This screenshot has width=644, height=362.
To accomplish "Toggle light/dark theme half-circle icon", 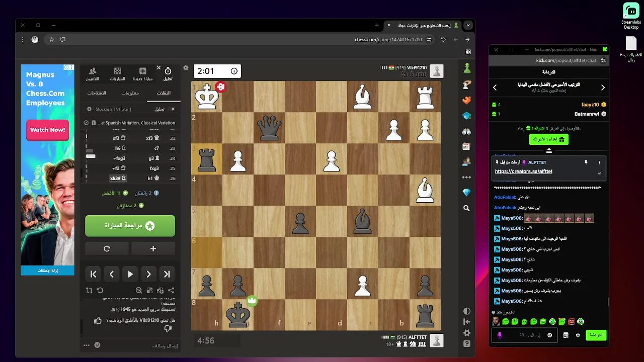I will click(467, 311).
